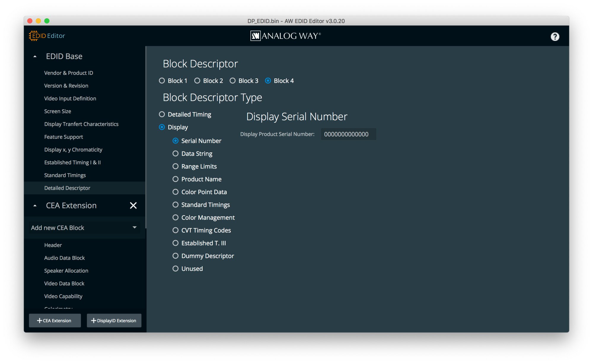Open Vendor & Product ID page
This screenshot has width=593, height=364.
(68, 73)
